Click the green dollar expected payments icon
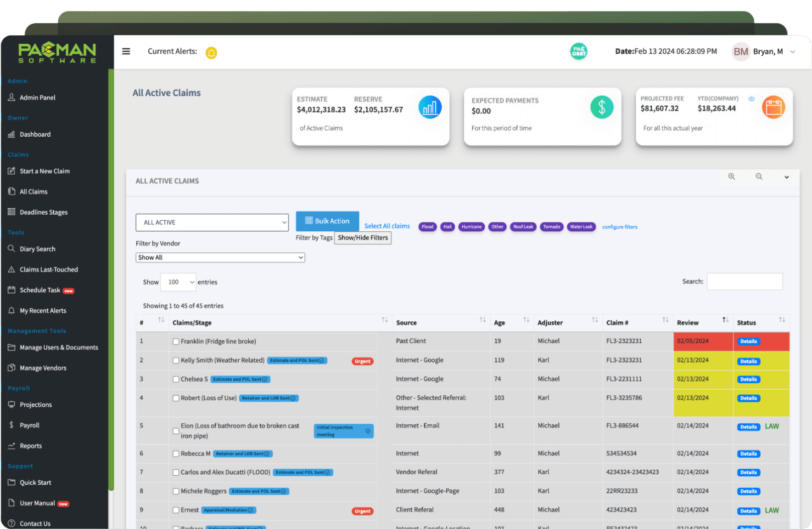This screenshot has width=812, height=529. pyautogui.click(x=601, y=107)
